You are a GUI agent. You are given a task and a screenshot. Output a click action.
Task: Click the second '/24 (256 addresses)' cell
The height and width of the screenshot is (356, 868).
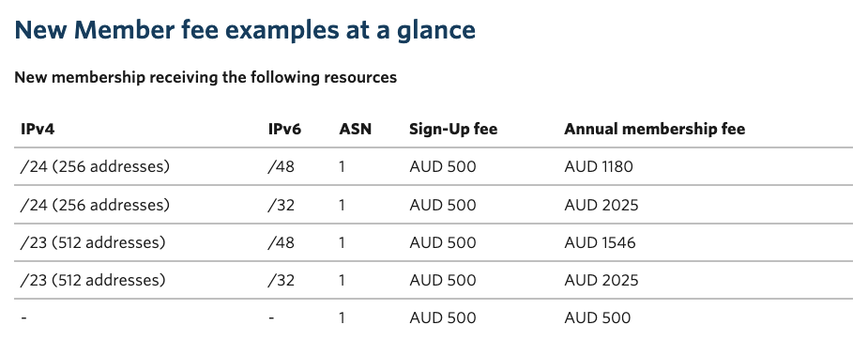pos(95,205)
